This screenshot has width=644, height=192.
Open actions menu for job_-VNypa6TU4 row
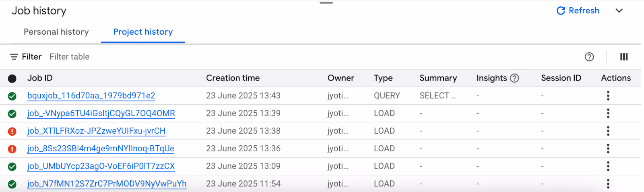tap(608, 114)
